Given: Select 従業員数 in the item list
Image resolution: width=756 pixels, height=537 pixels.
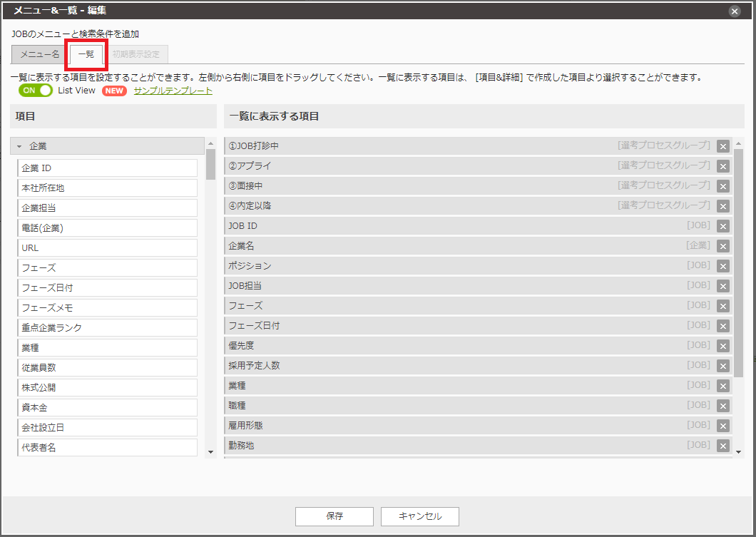Looking at the screenshot, I should click(x=108, y=368).
